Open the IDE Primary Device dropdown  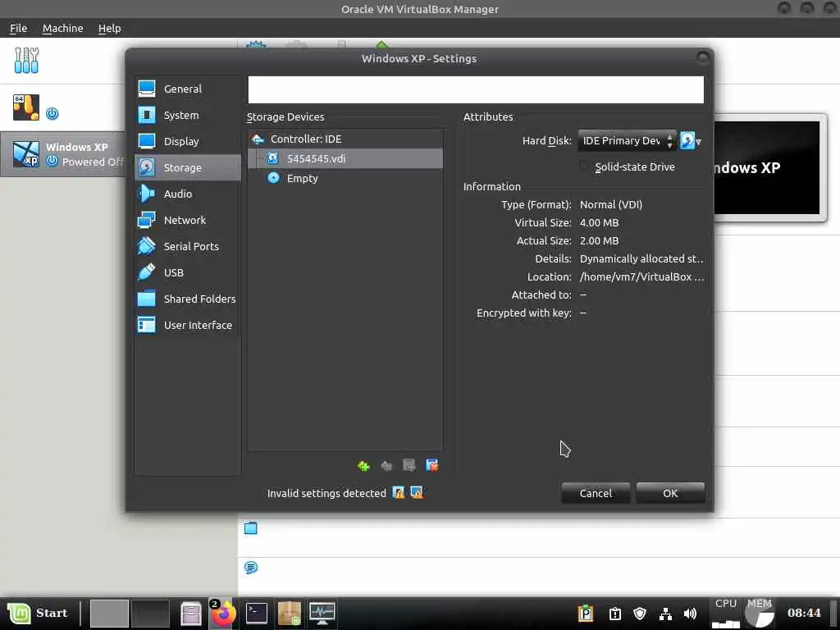(x=627, y=141)
